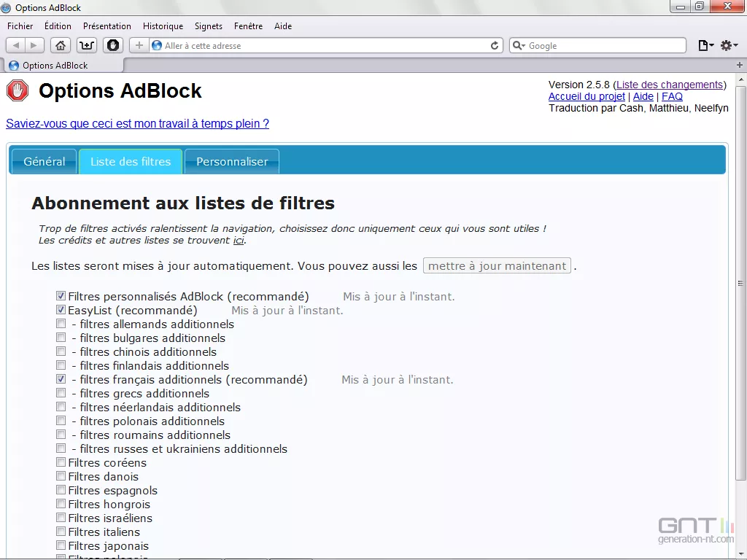Click the reload page icon in the address bar
Image resolution: width=747 pixels, height=560 pixels.
click(x=495, y=45)
